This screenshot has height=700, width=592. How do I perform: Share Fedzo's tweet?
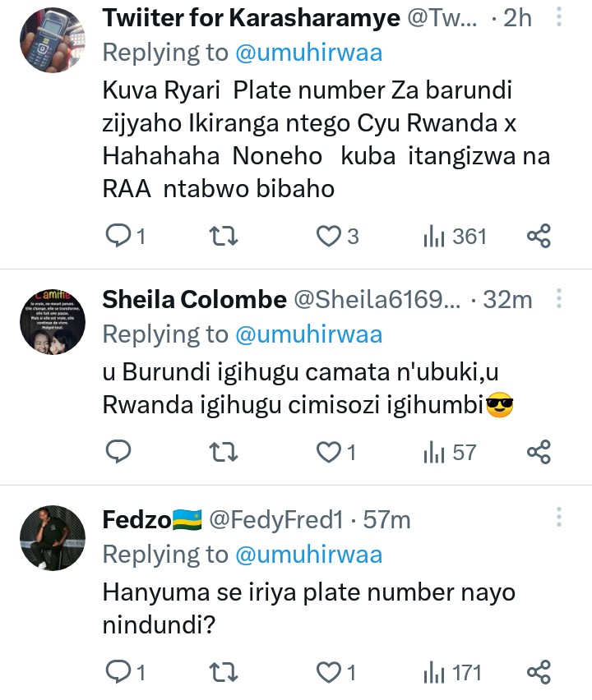pos(538,673)
